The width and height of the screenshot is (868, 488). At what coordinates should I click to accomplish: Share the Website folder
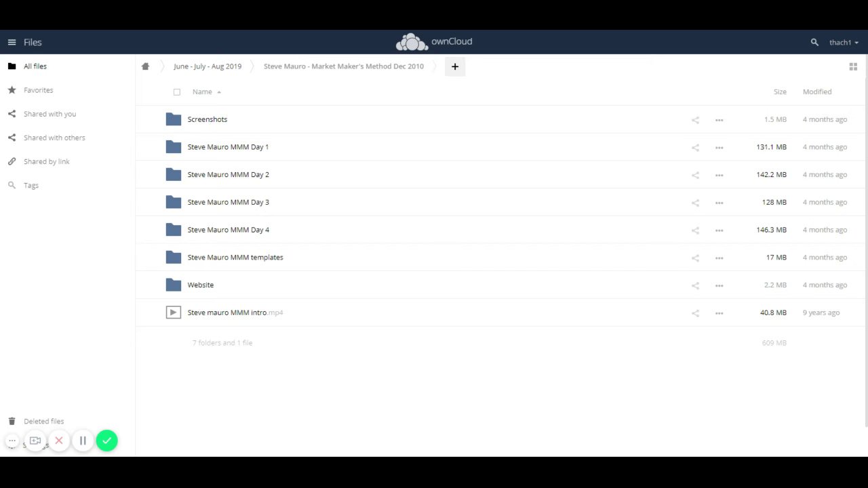[x=695, y=286]
